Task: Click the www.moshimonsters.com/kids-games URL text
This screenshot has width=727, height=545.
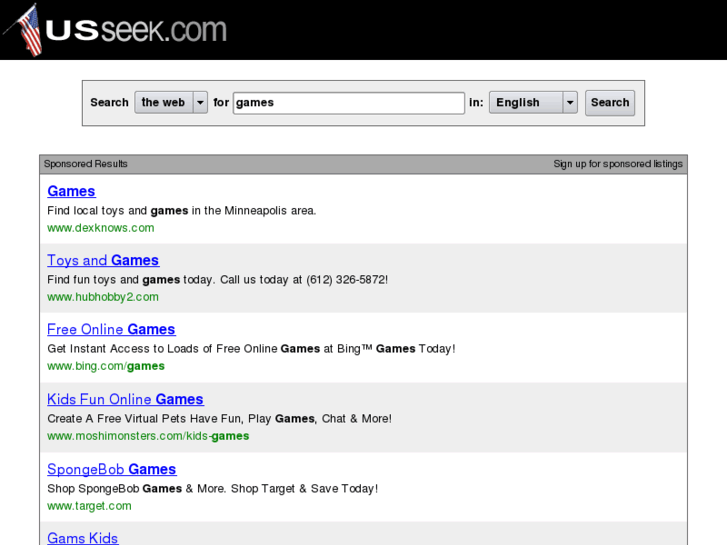Action: coord(148,436)
